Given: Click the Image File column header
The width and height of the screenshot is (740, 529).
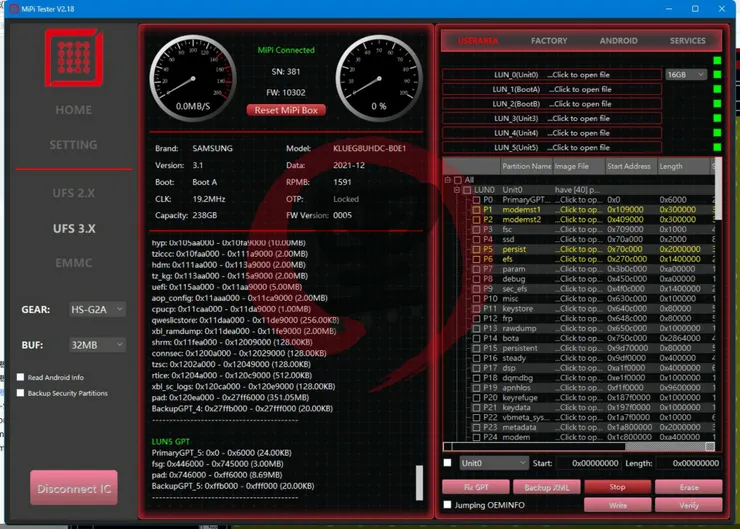Looking at the screenshot, I should click(x=578, y=166).
